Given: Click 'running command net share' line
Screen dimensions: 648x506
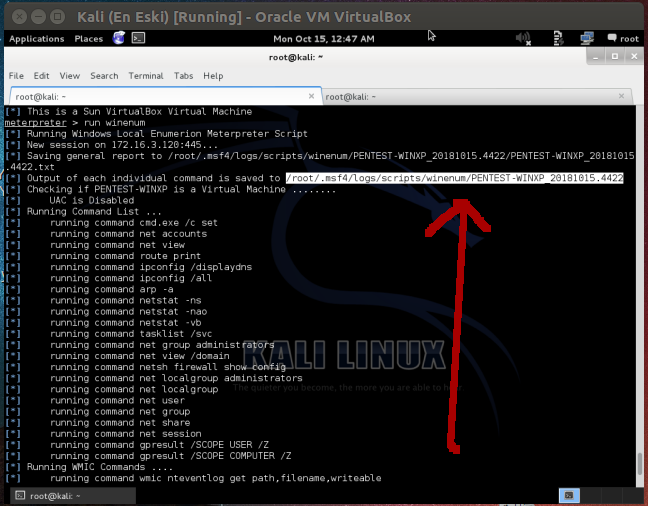Looking at the screenshot, I should pos(120,423).
